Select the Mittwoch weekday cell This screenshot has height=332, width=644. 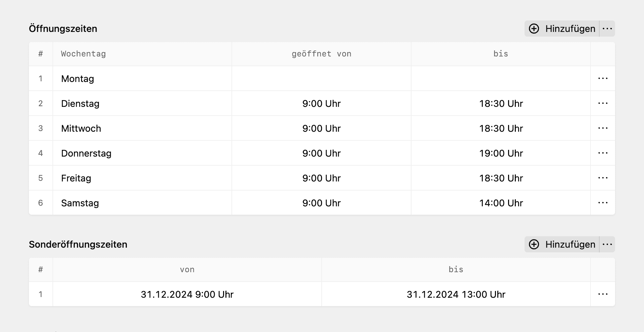click(x=142, y=128)
